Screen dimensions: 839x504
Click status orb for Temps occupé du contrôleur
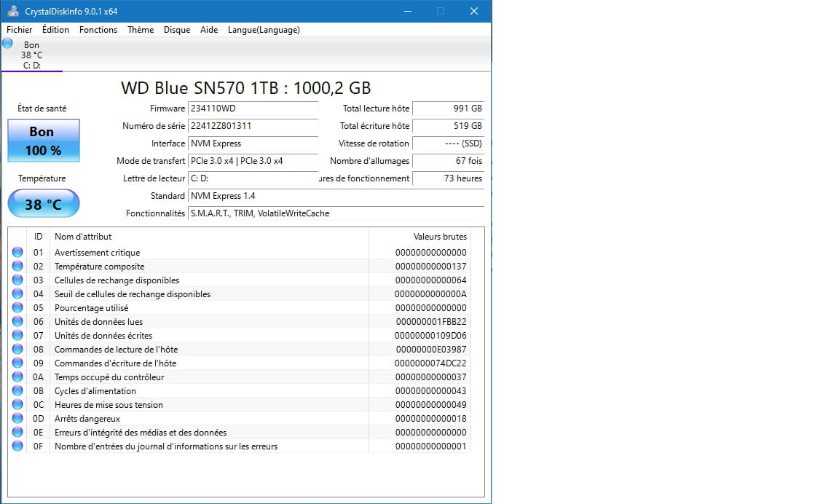coord(17,377)
